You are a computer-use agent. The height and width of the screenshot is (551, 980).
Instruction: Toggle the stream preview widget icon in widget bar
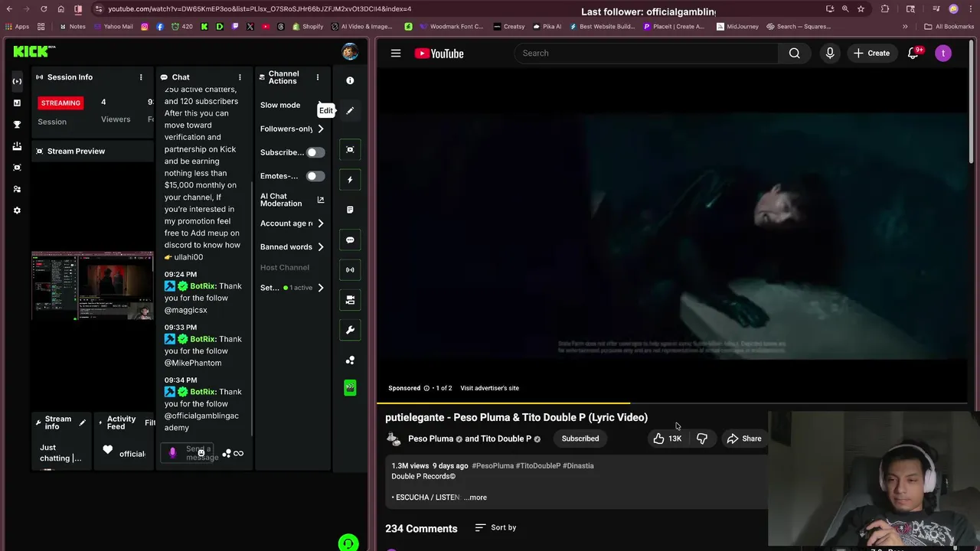tap(350, 149)
